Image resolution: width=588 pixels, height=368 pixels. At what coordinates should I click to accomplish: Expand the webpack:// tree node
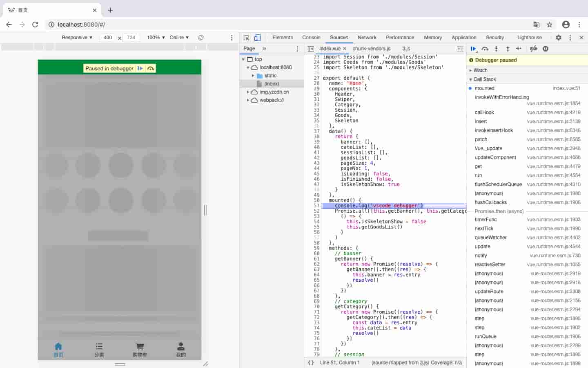tap(248, 100)
